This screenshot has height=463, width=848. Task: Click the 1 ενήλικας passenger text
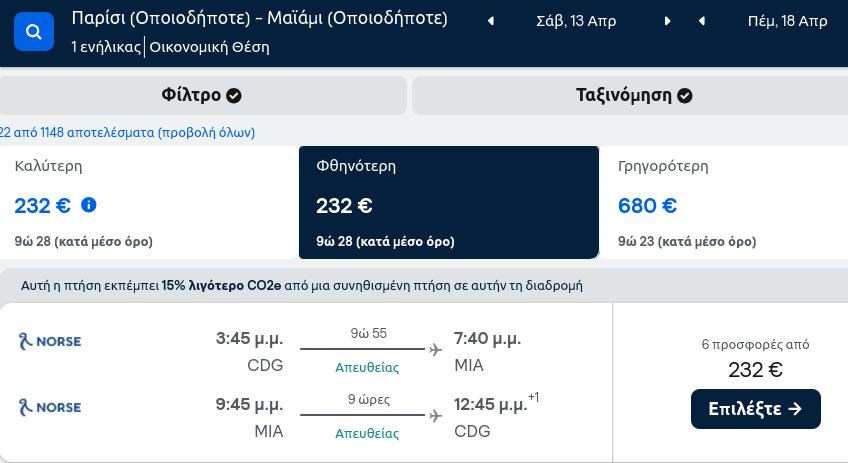tap(106, 47)
